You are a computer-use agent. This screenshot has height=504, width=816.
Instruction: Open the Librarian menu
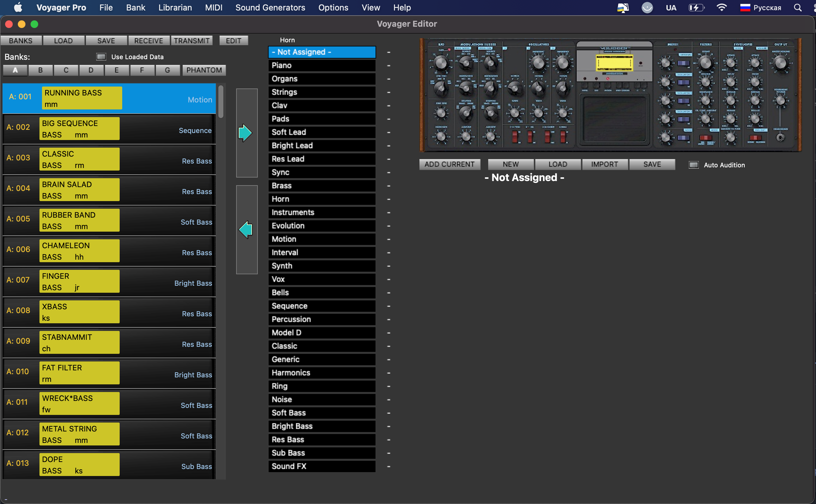click(175, 8)
